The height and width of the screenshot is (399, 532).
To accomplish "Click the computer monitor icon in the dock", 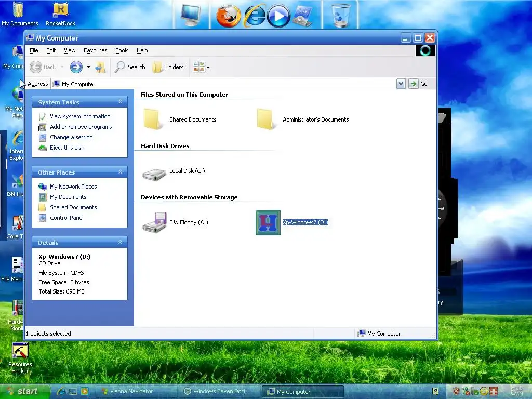I will point(191,15).
